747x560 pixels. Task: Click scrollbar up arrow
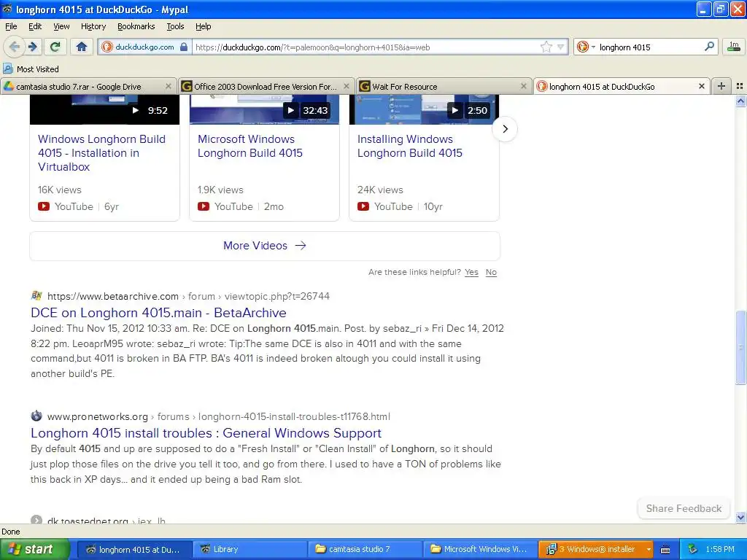740,101
